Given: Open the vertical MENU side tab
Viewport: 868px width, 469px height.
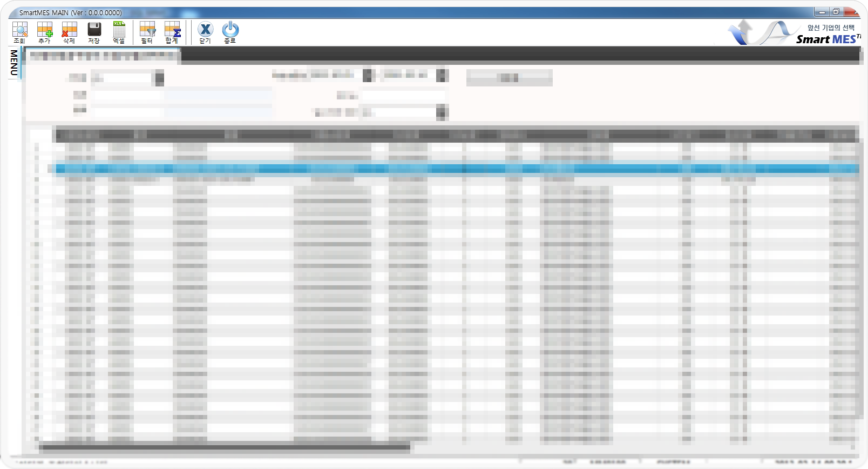Looking at the screenshot, I should click(x=14, y=63).
